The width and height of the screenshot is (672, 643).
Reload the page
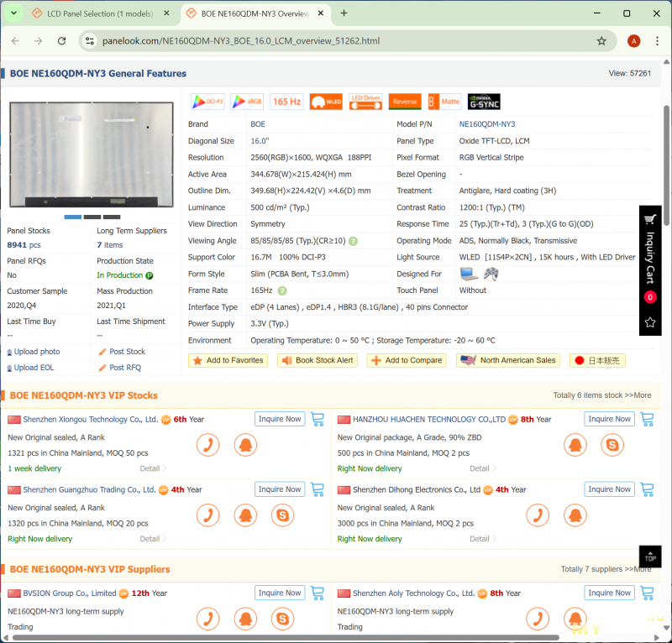61,40
